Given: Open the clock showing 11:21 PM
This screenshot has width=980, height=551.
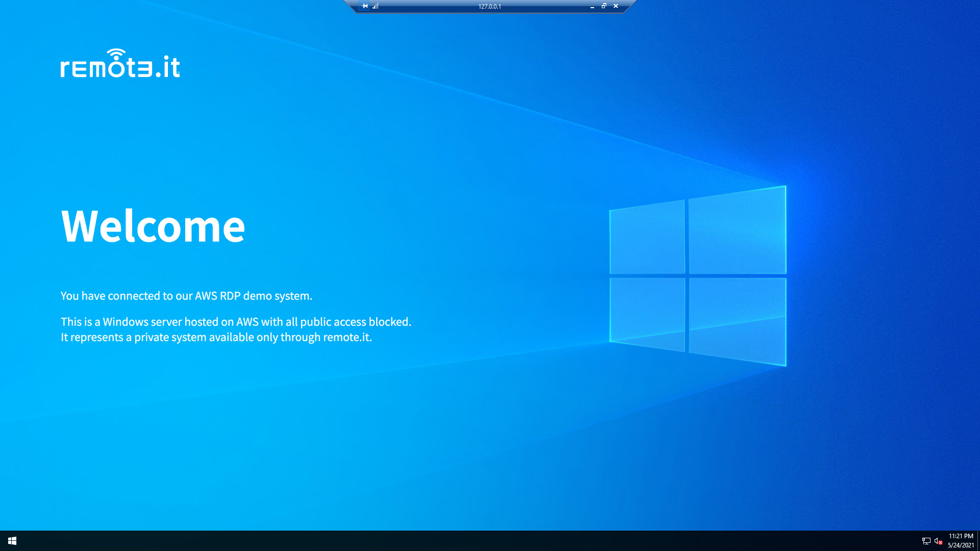Looking at the screenshot, I should [x=961, y=541].
